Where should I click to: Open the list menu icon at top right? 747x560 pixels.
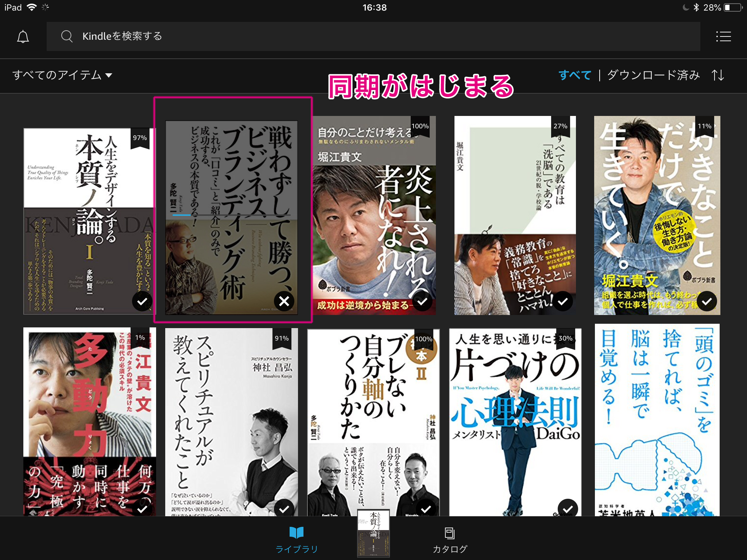coord(723,36)
